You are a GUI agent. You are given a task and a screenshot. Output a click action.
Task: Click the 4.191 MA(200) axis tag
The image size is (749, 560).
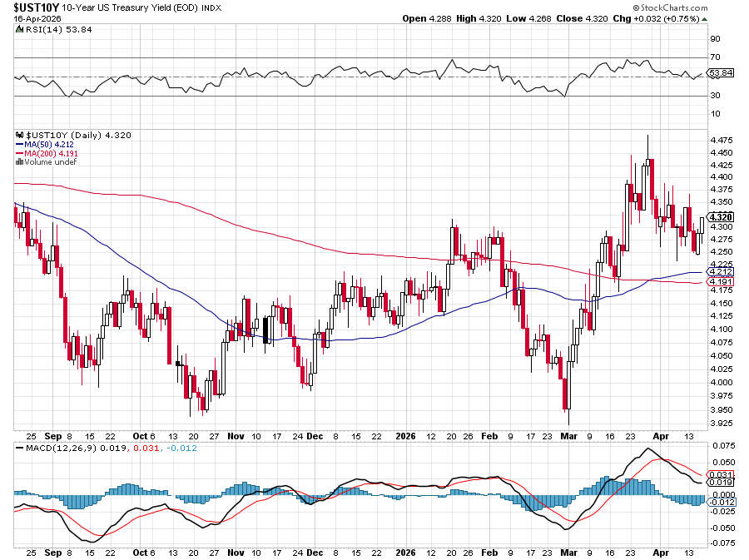721,283
